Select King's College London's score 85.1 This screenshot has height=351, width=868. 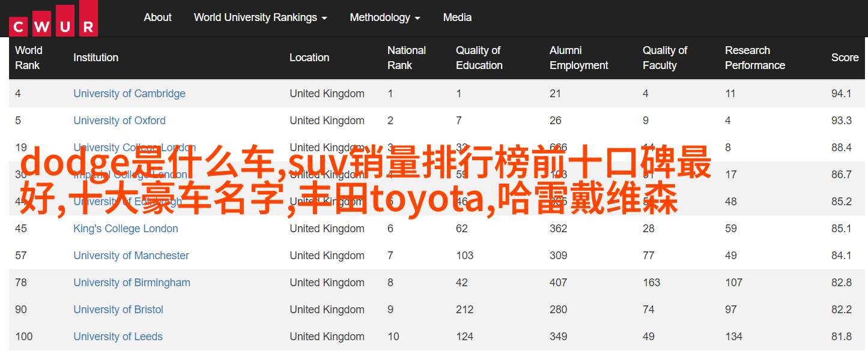point(842,229)
